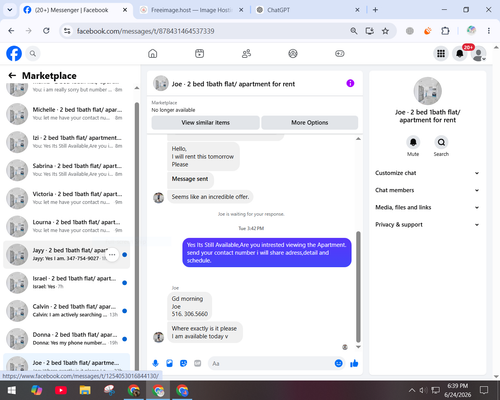
Task: Open the Chrome tab search dropdown
Action: pyautogui.click(x=10, y=10)
